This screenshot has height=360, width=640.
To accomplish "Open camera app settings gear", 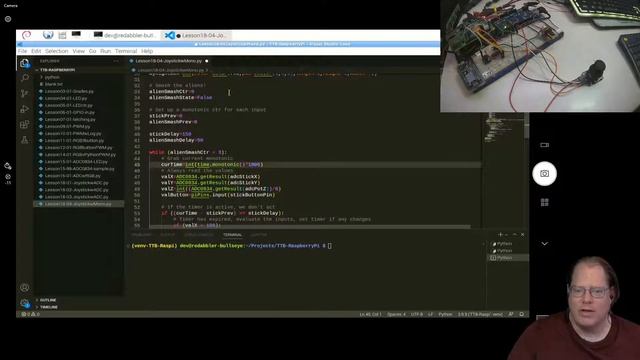I will click(x=8, y=19).
